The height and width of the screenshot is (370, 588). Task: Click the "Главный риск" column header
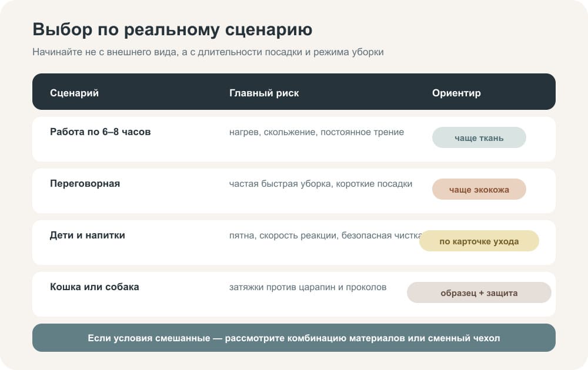point(264,93)
